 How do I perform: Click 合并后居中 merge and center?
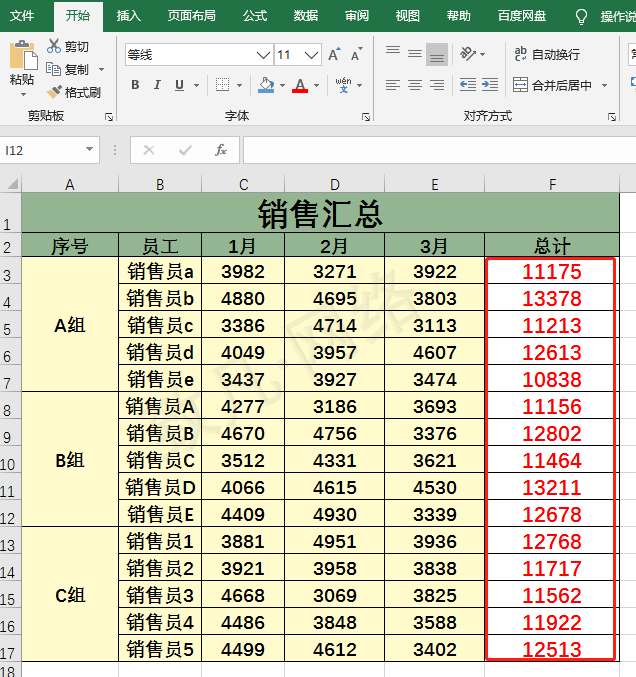[x=553, y=85]
